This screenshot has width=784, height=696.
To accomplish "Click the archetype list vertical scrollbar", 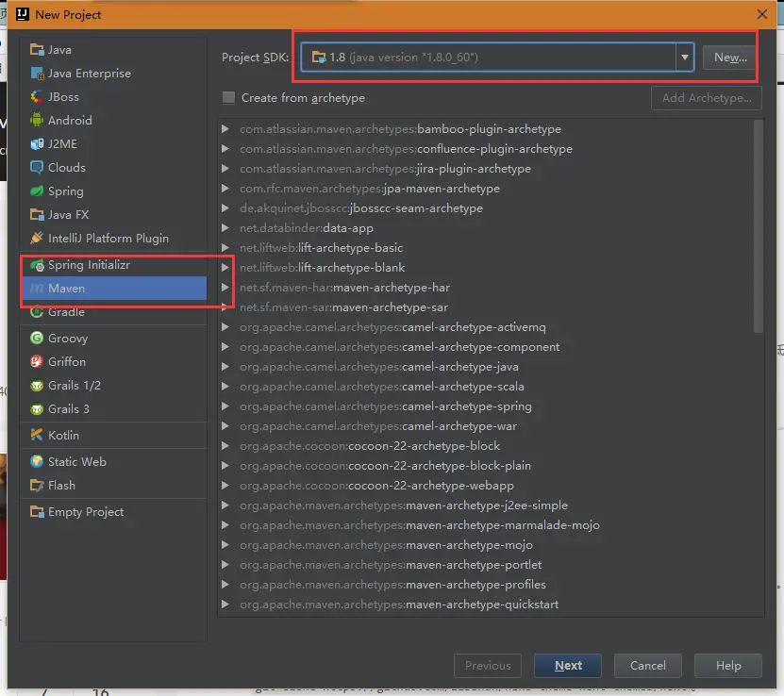I will point(758,225).
